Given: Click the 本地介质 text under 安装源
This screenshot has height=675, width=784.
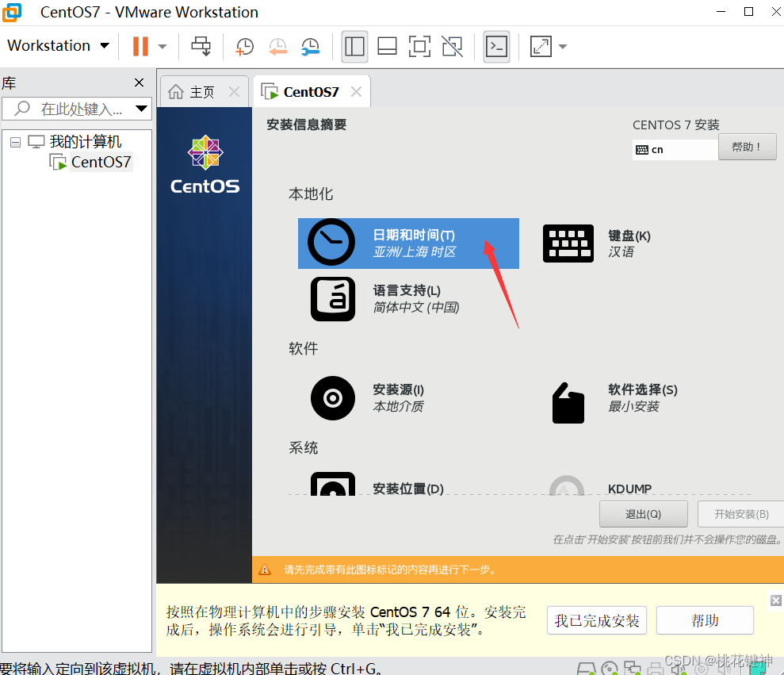Looking at the screenshot, I should [x=398, y=406].
